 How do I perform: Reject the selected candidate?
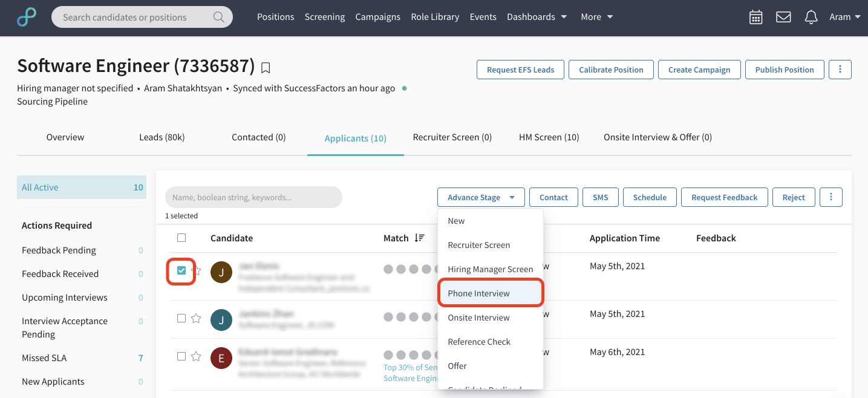(x=794, y=197)
